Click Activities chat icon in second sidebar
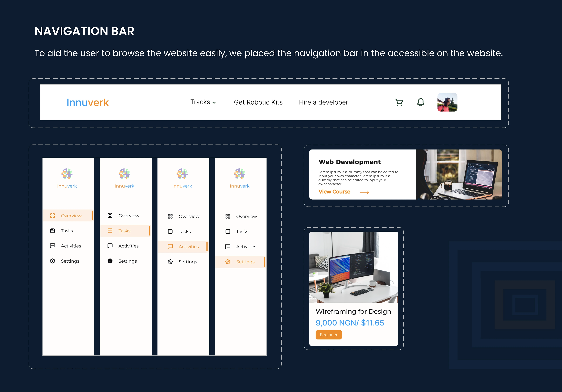 pos(110,246)
